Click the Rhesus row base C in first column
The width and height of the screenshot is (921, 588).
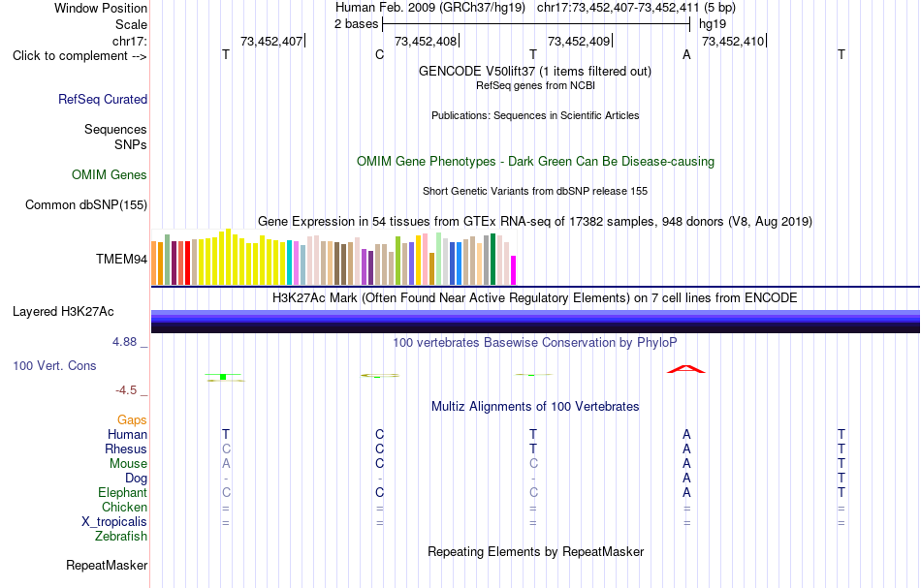click(x=226, y=449)
